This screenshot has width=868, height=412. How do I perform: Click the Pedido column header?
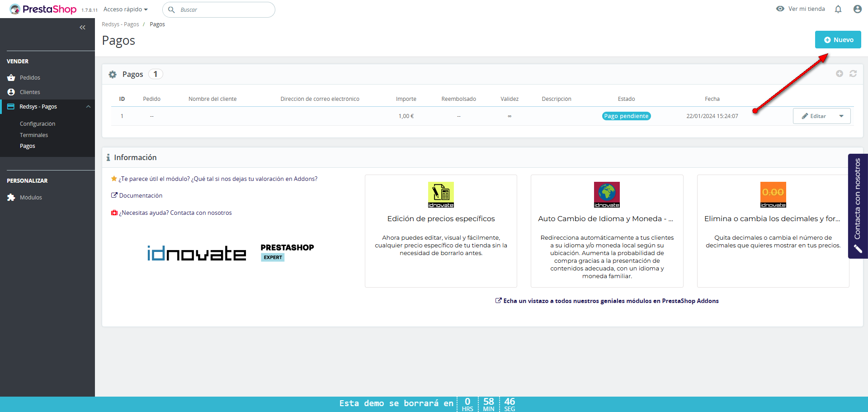coord(152,99)
